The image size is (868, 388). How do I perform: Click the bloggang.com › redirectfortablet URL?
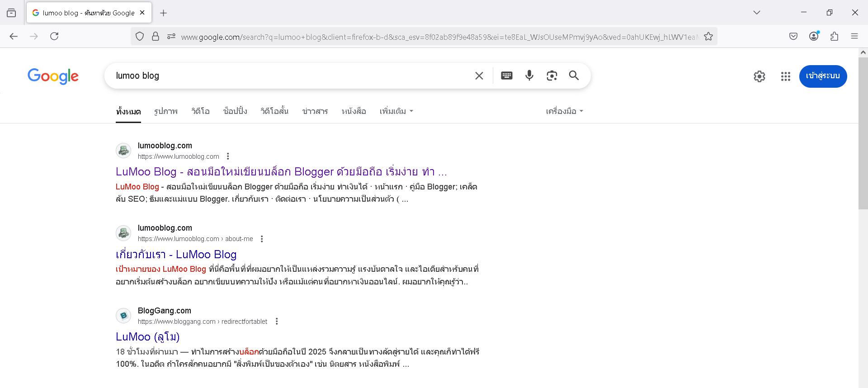tap(203, 322)
